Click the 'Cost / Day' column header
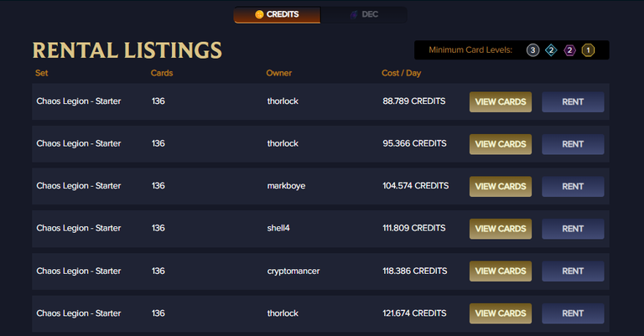644x336 pixels. point(402,73)
